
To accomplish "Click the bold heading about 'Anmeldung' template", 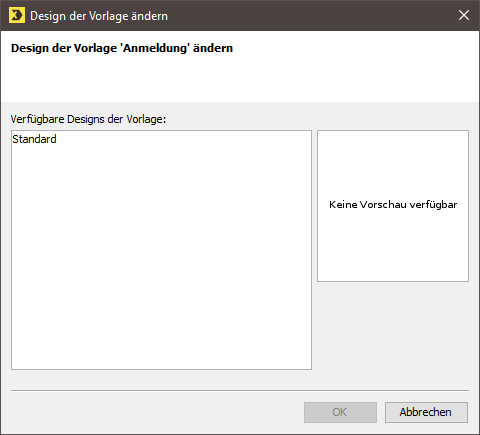I will click(122, 48).
